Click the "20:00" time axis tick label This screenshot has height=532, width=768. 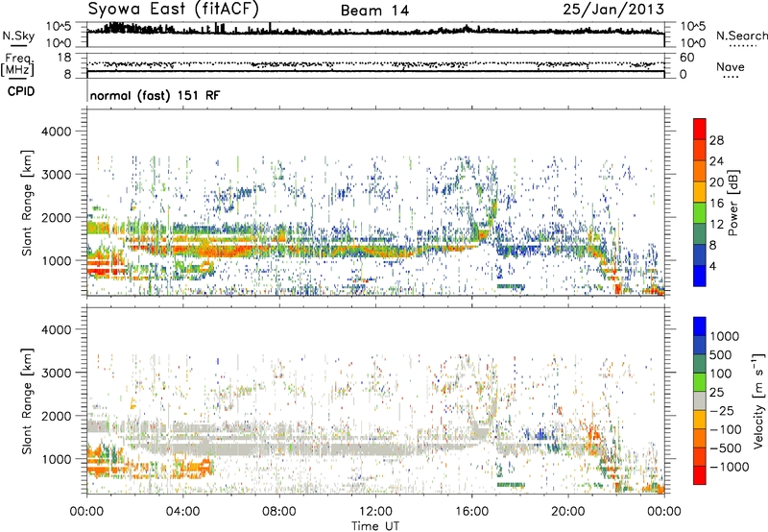point(567,512)
